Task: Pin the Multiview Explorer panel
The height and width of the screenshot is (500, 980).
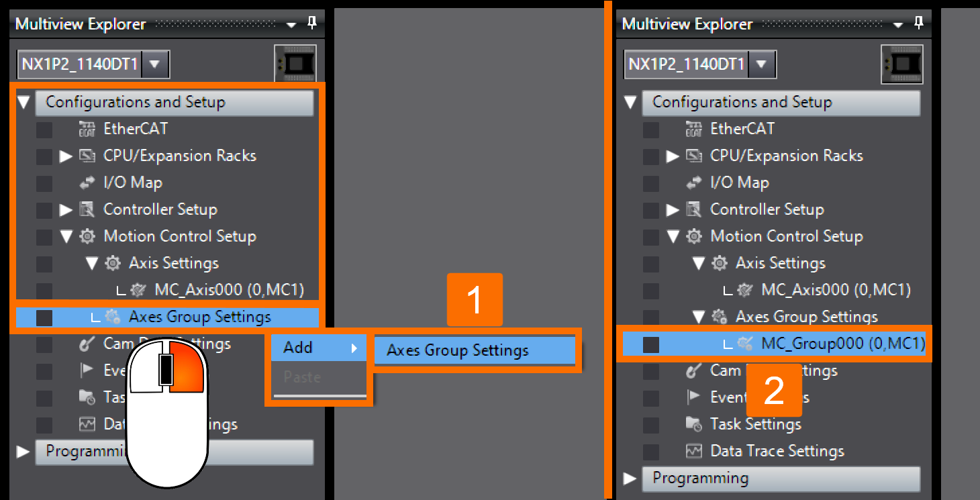Action: point(311,23)
